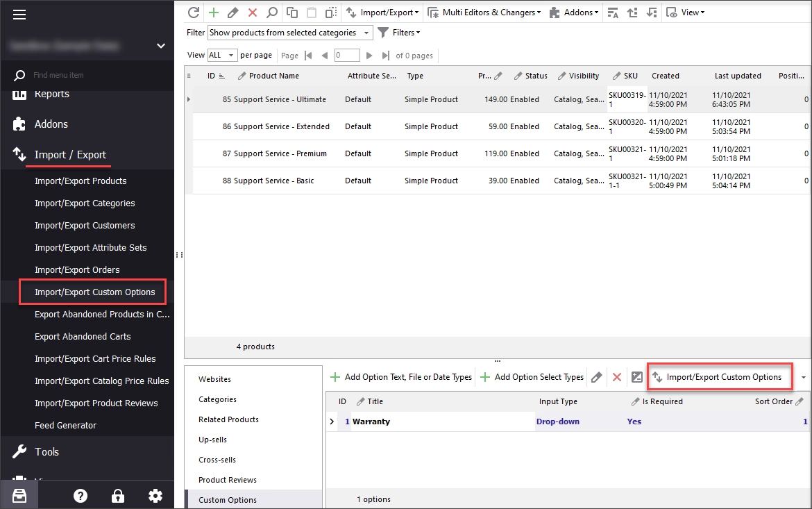Delete product with top toolbar red X
Screen dimensions: 812x509
pyautogui.click(x=253, y=12)
